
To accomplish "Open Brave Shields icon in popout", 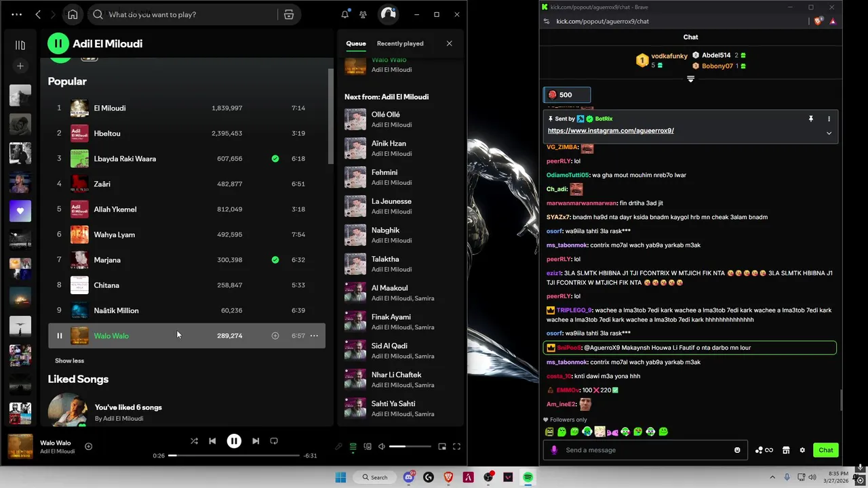I will pyautogui.click(x=818, y=21).
